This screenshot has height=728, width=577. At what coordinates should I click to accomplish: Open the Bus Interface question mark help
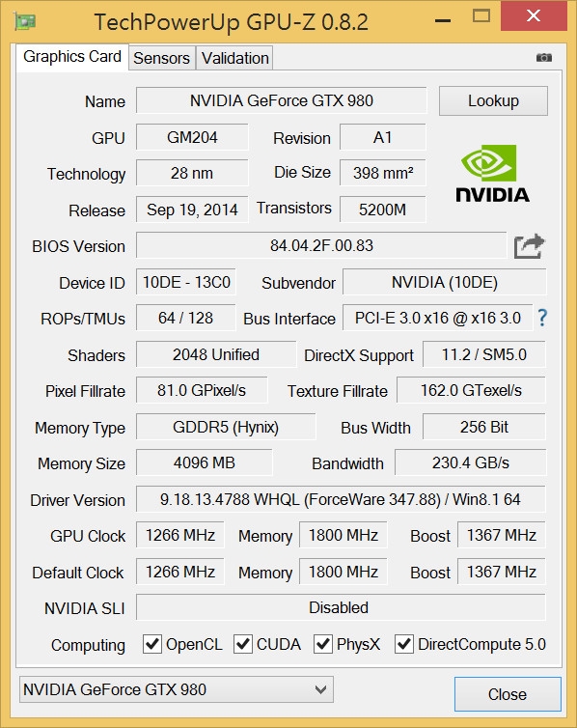tap(542, 318)
